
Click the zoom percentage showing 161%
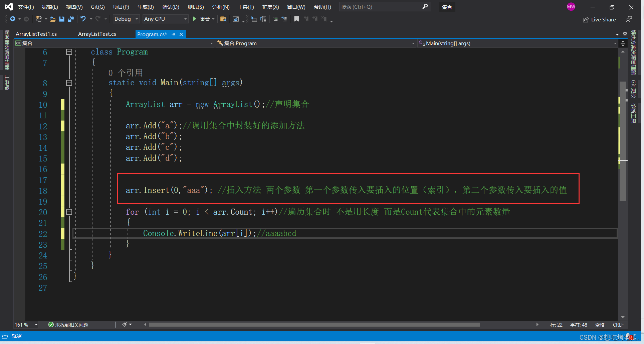22,325
